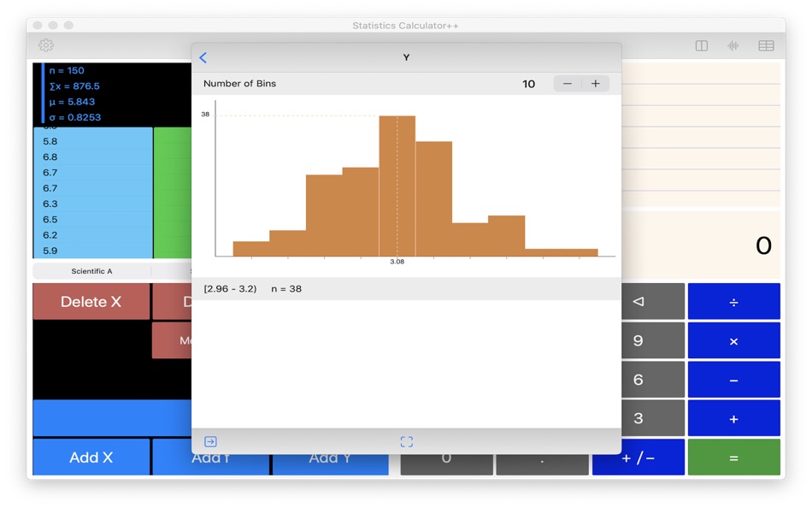Select the Scientific A tab
Image resolution: width=812 pixels, height=508 pixels.
tap(91, 271)
